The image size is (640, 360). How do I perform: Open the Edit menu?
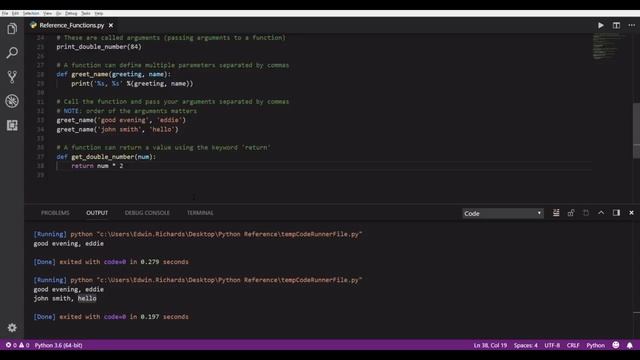pyautogui.click(x=15, y=13)
